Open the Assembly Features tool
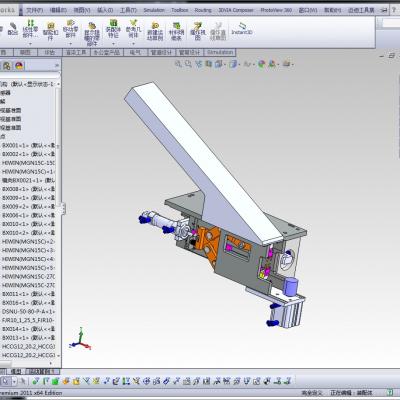 click(113, 29)
